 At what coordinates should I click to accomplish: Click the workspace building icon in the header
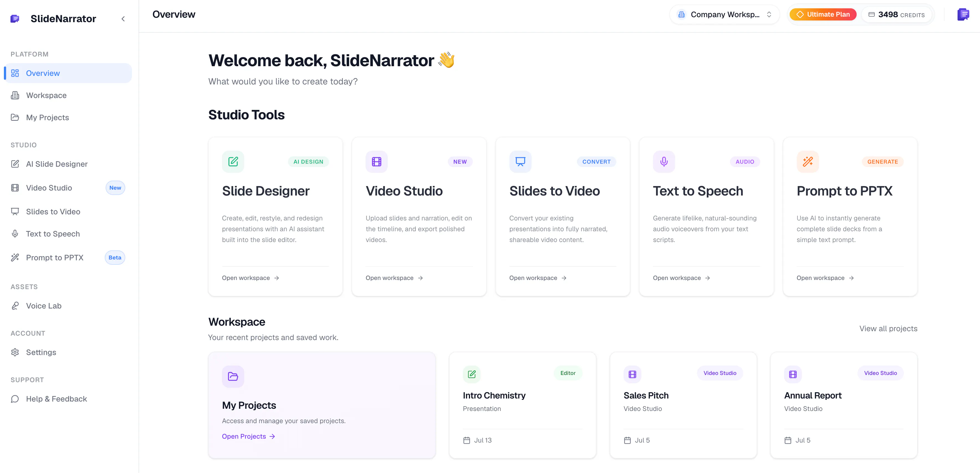(681, 14)
